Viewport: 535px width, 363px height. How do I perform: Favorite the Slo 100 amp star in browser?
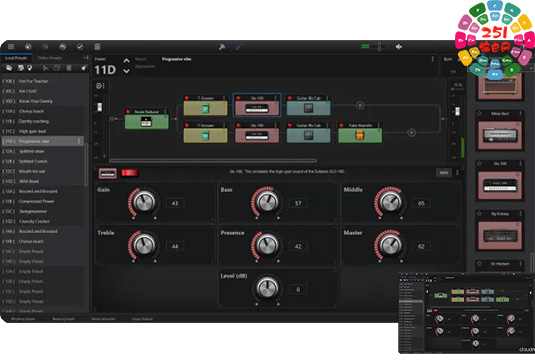[x=479, y=163]
